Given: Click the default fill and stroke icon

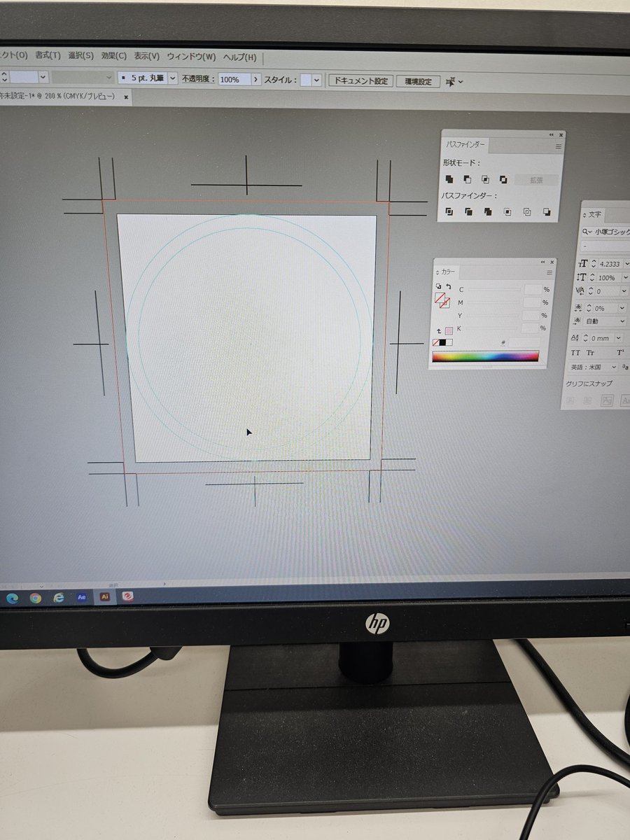Looking at the screenshot, I should point(438,286).
